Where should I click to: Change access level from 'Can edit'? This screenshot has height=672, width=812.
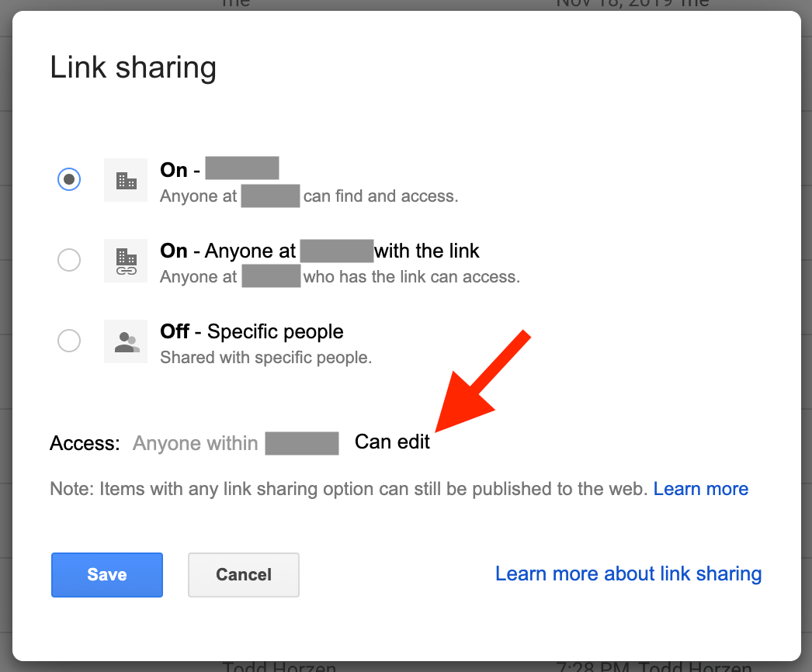pyautogui.click(x=391, y=441)
